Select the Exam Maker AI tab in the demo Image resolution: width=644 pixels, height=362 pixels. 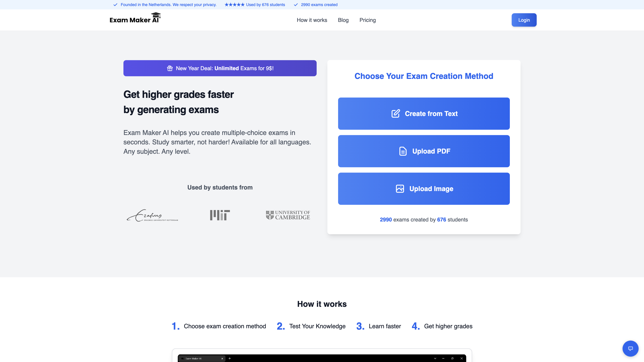197,358
